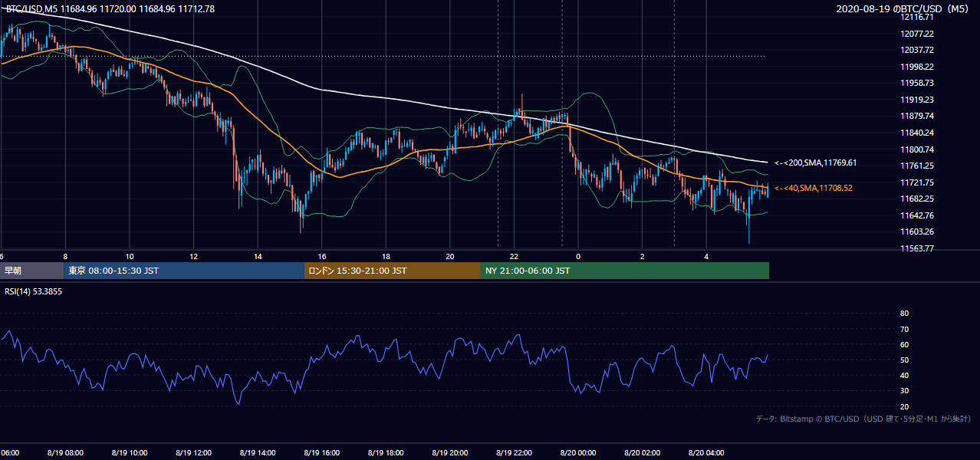Click price axis label 11603.26
980x460 pixels.
pyautogui.click(x=917, y=232)
